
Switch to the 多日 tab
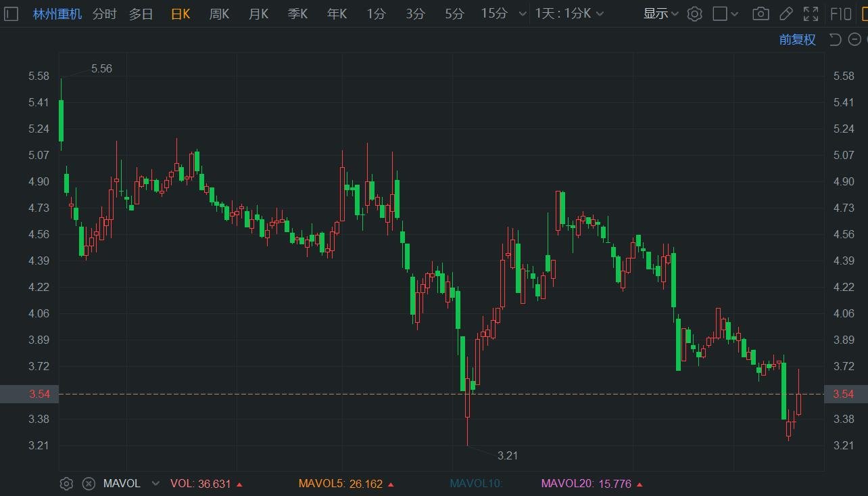click(141, 14)
